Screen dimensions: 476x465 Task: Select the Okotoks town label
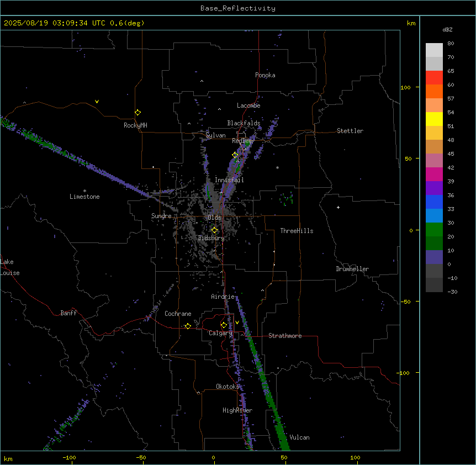[228, 387]
